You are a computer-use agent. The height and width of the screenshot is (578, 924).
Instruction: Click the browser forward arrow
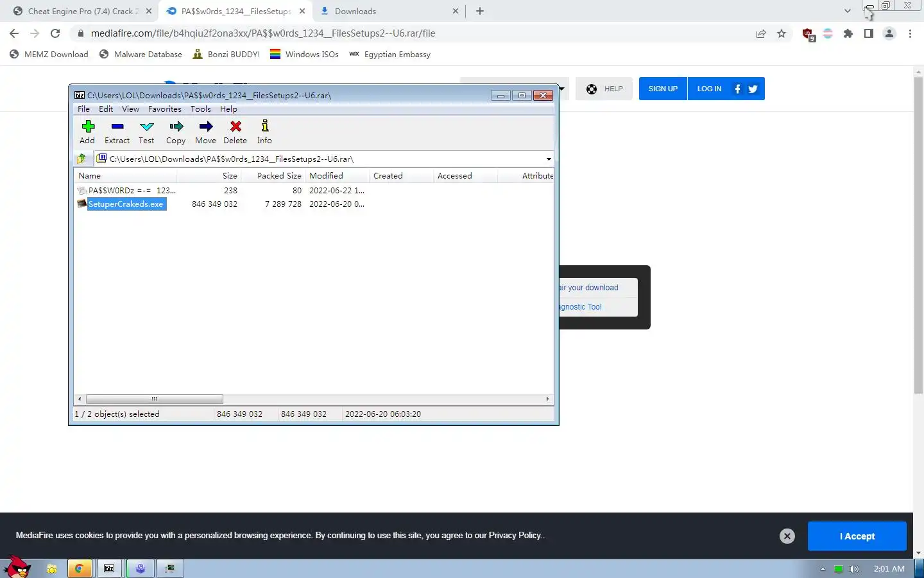pos(35,33)
